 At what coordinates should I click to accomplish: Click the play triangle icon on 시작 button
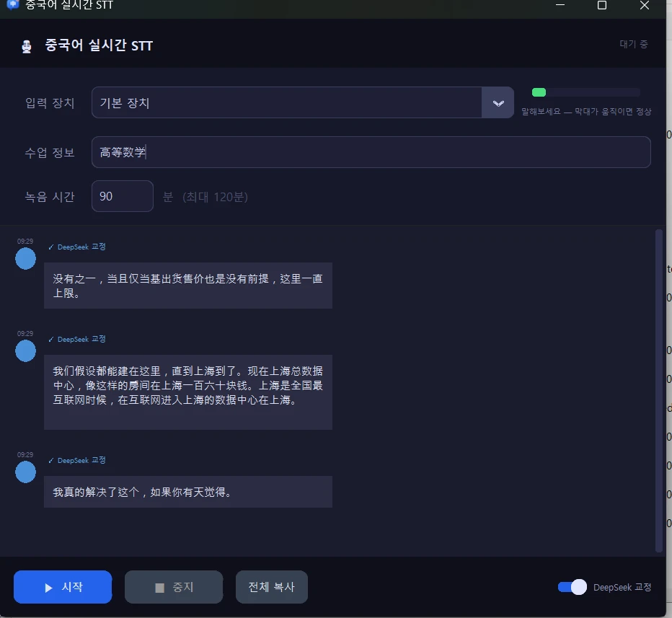(48, 588)
